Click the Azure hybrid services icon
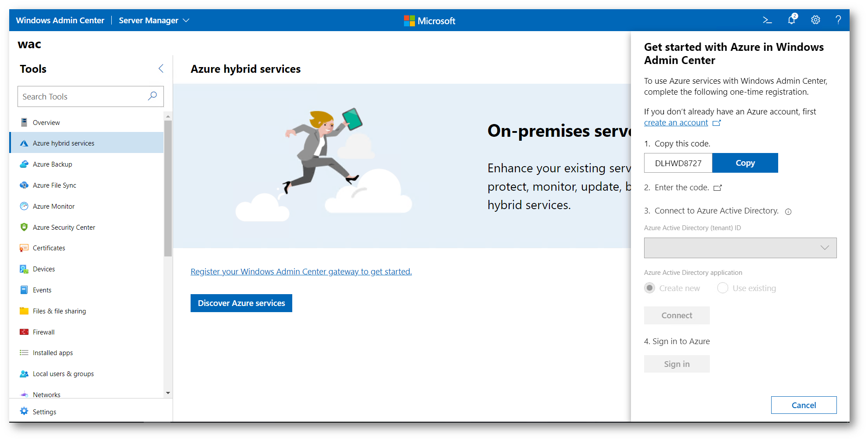Viewport: 868px width, 441px height. [24, 143]
